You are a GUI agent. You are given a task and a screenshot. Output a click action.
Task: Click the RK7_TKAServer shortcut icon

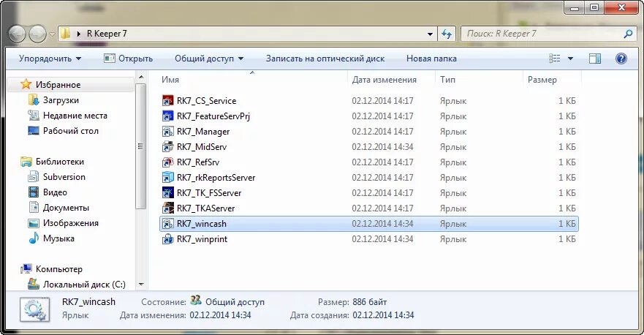tap(167, 208)
